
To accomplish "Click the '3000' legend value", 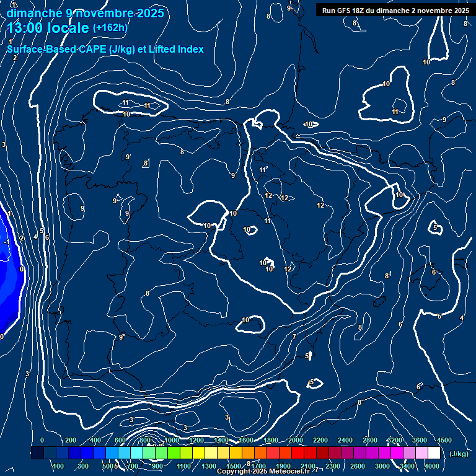I will pos(382,466).
